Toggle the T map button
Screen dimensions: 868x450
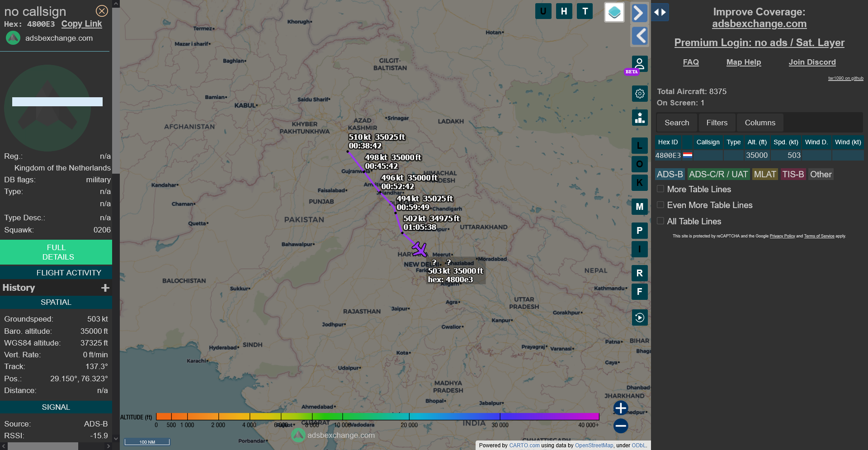pos(585,11)
